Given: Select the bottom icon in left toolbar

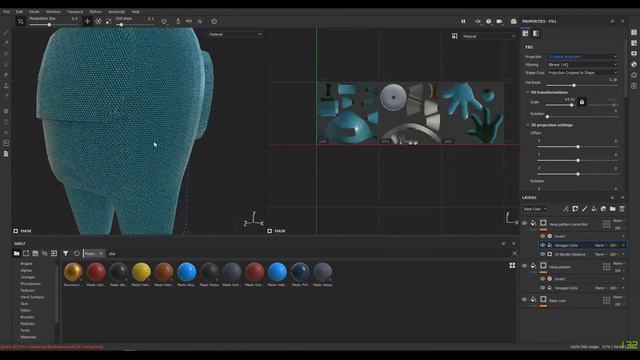Looking at the screenshot, I should tap(6, 153).
